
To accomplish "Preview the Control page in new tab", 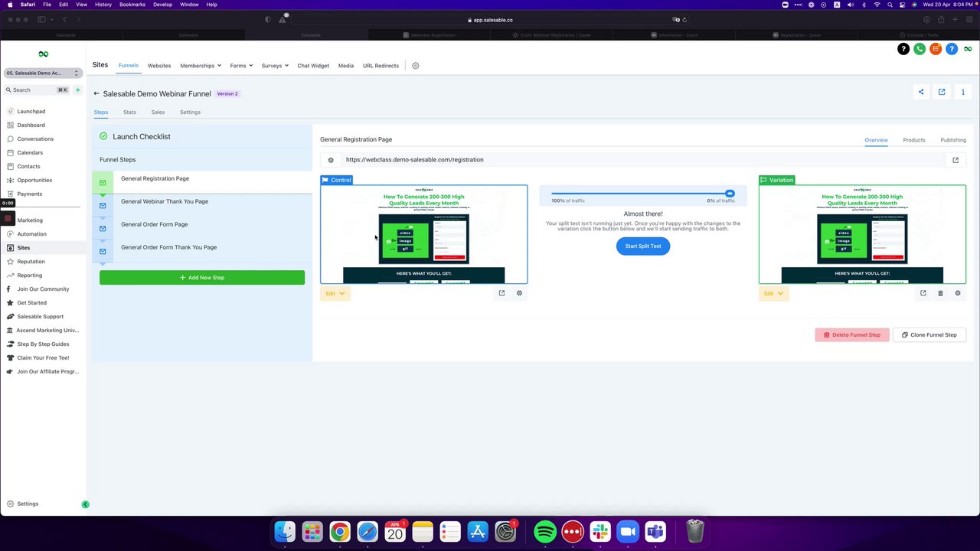I will (501, 293).
